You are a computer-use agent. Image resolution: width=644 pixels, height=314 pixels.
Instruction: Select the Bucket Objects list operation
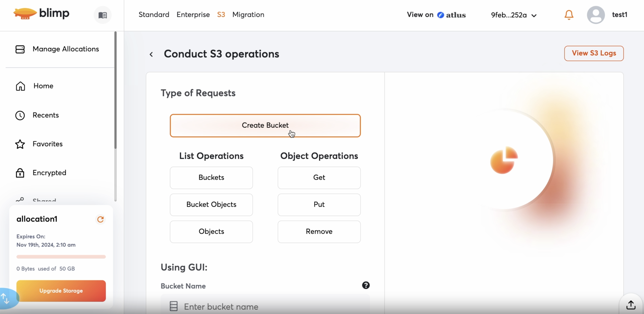coord(211,205)
